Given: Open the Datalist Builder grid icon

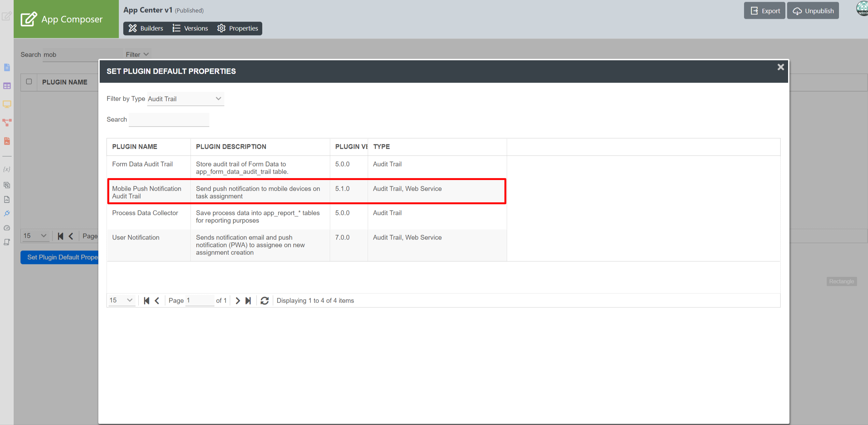Looking at the screenshot, I should pos(7,86).
